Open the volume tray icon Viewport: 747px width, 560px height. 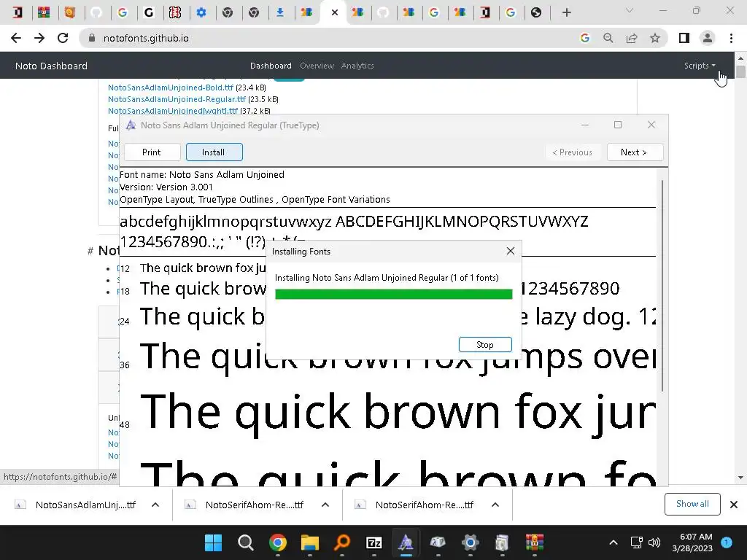654,542
